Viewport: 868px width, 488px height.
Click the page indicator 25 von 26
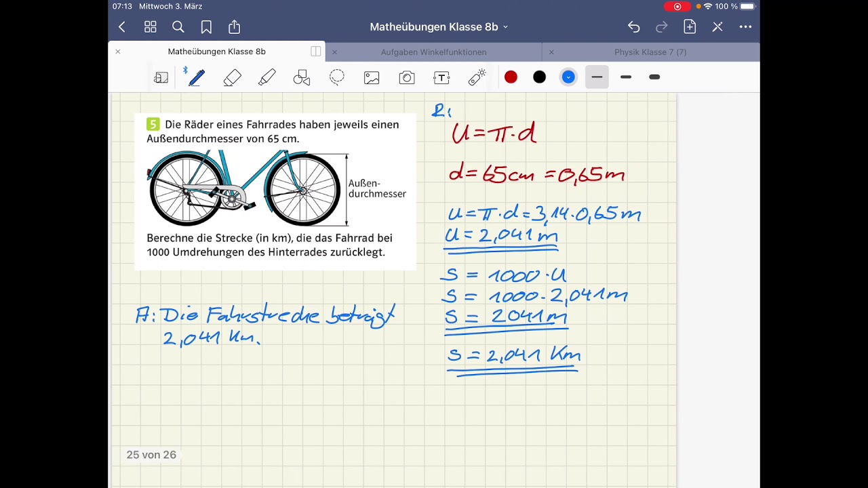tap(151, 455)
